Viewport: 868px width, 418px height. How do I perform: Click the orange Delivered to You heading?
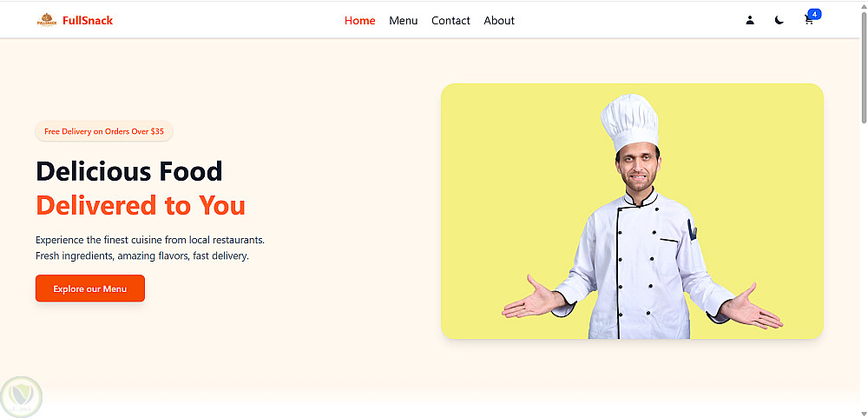click(141, 205)
